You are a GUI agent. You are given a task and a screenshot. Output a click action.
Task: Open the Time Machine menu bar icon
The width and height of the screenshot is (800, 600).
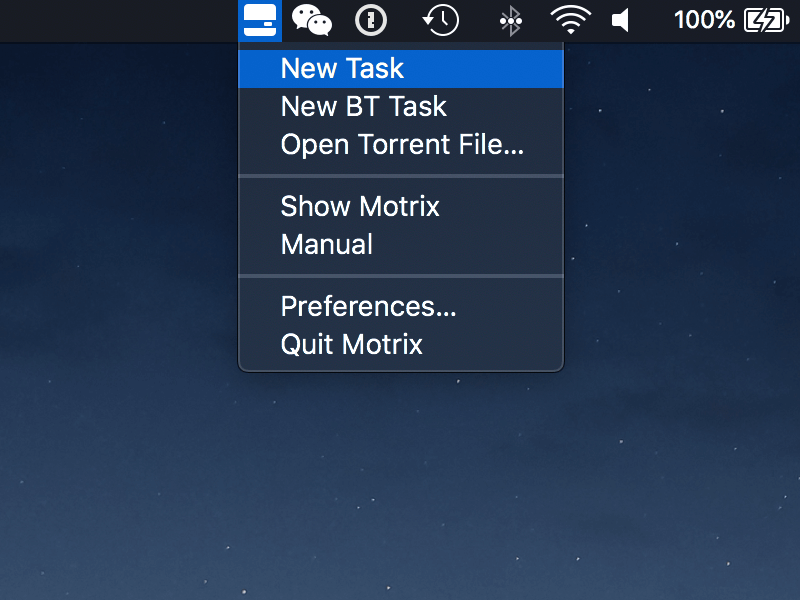(x=441, y=20)
